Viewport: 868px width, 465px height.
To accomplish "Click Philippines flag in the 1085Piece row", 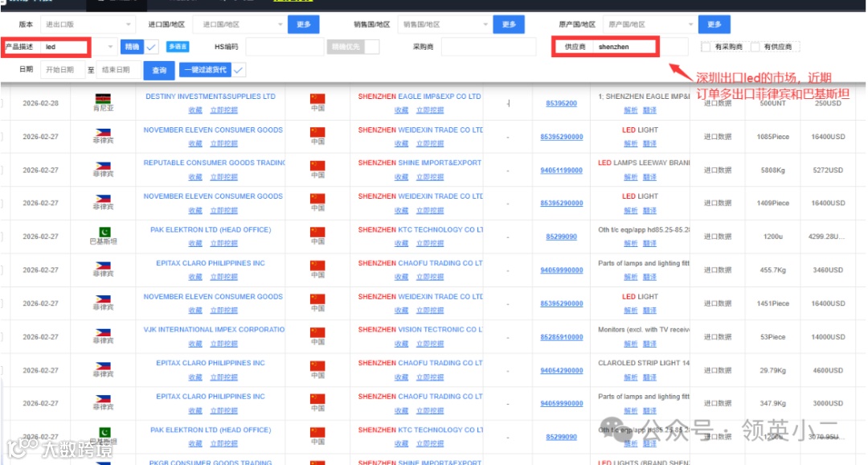I will [x=103, y=133].
